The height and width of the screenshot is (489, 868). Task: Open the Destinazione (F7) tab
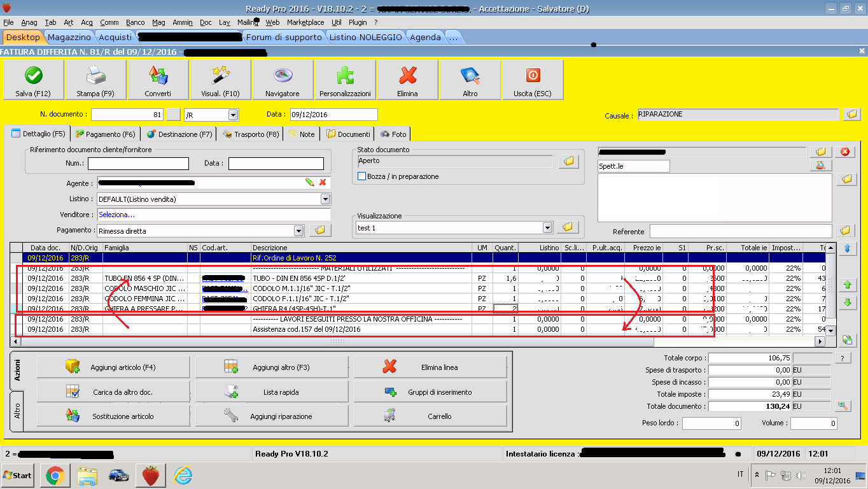(179, 134)
